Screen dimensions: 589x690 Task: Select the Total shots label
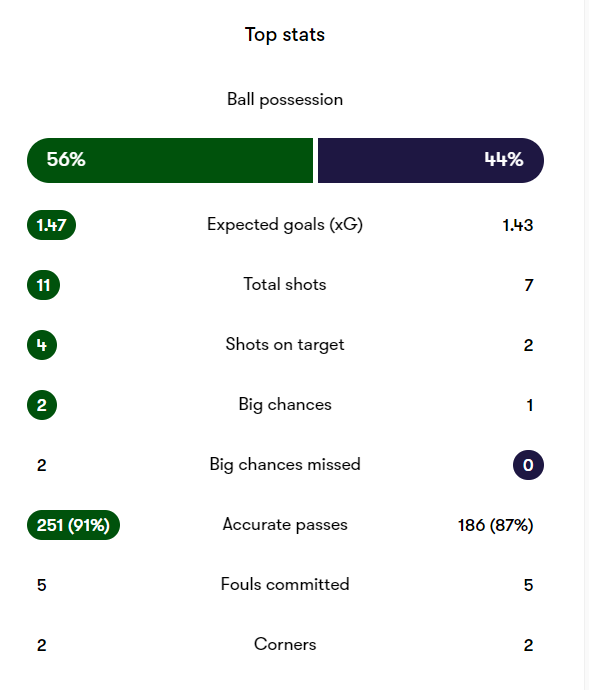click(x=285, y=284)
